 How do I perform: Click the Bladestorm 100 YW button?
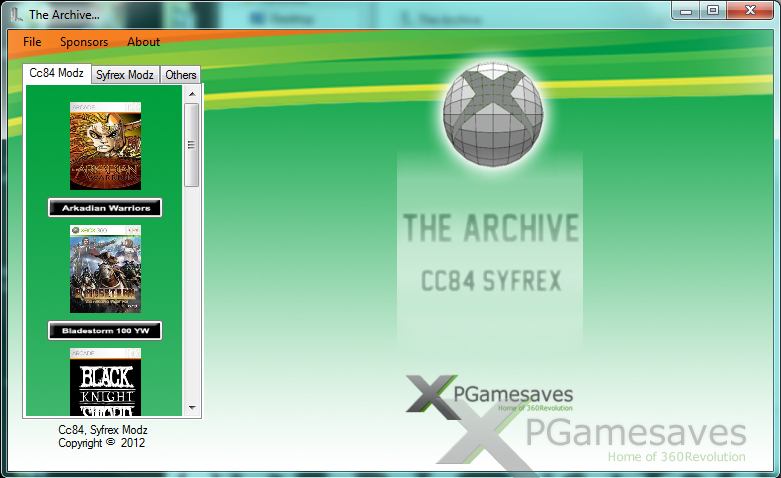click(105, 331)
